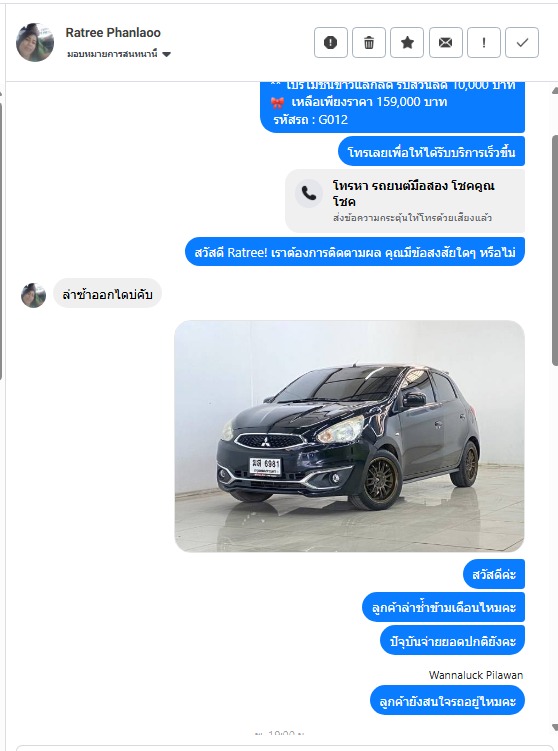
Task: Click Ratree Phanlaoo name in header
Action: (113, 33)
